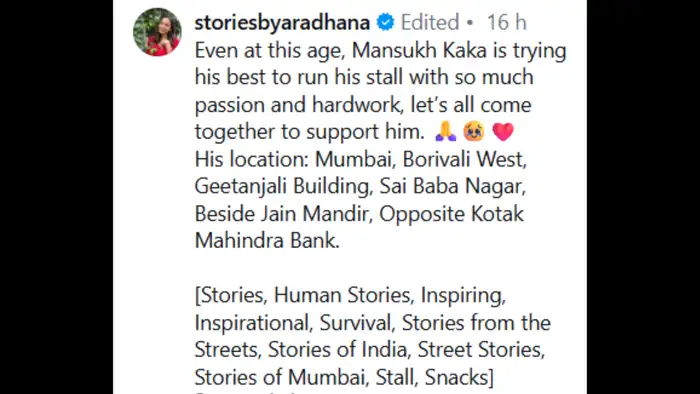Click the Mahindra Bank text
Image resolution: width=700 pixels, height=394 pixels.
265,241
